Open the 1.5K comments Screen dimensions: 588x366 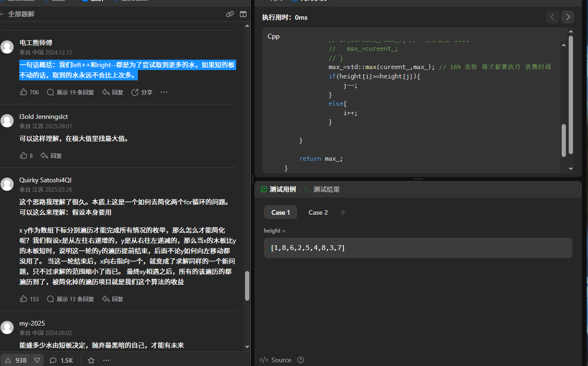click(x=62, y=360)
